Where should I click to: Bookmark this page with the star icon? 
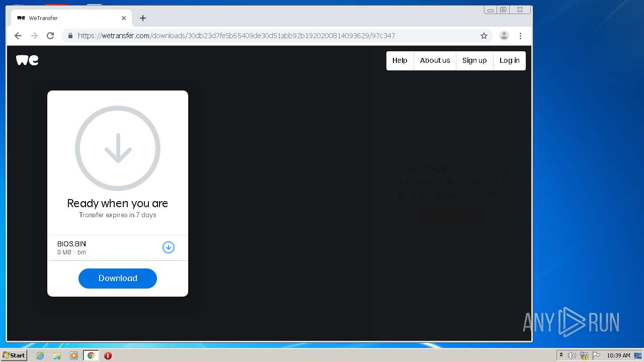(x=484, y=36)
